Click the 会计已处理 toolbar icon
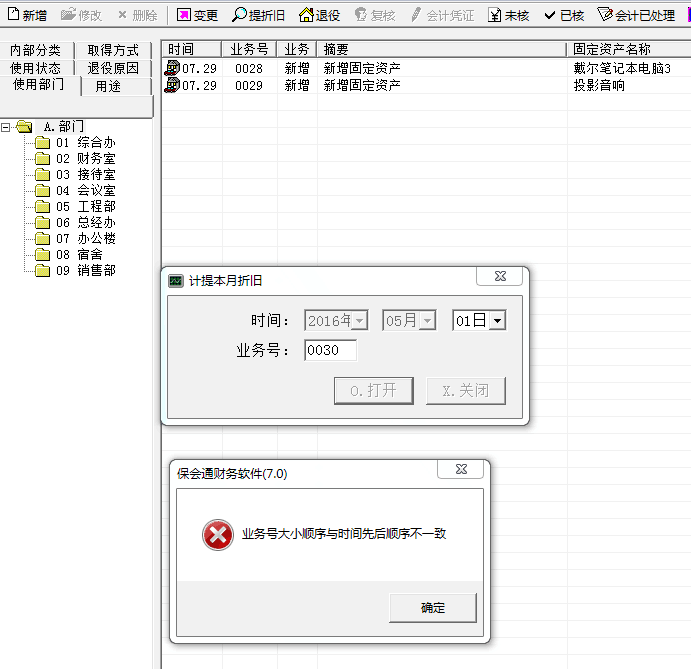Screen dimensions: 691x669 click(605, 15)
